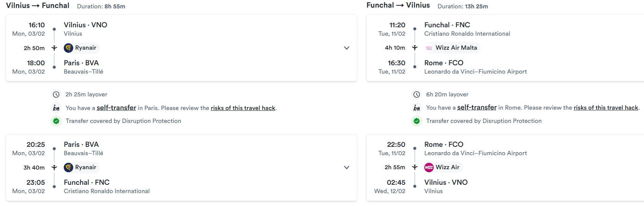
Task: Click green Disruption Protection shield for Rome transfer
Action: click(417, 121)
